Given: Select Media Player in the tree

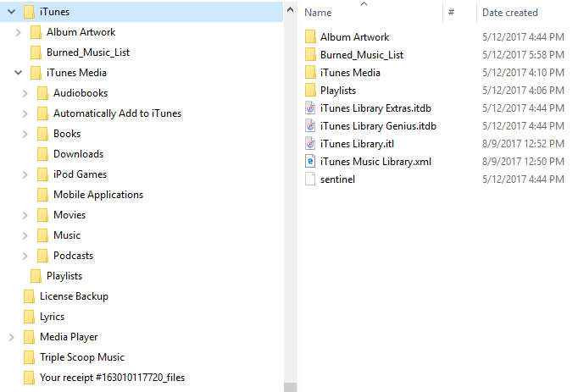Looking at the screenshot, I should 69,337.
